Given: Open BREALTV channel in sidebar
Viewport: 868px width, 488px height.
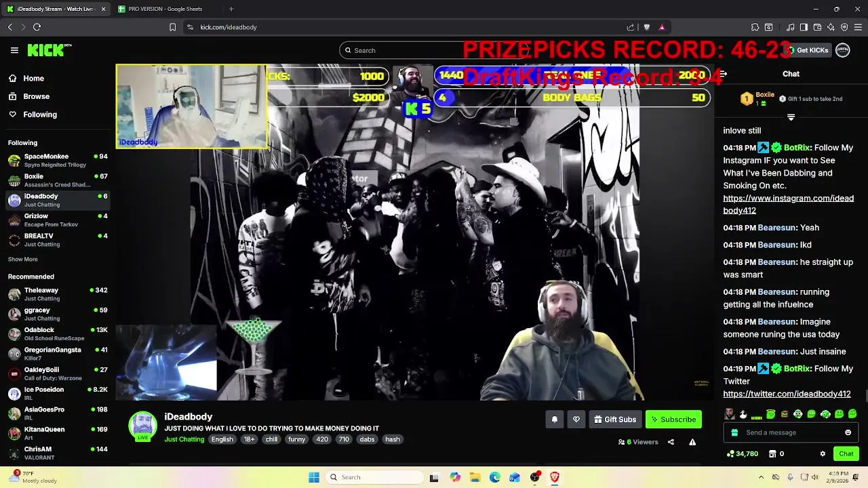Looking at the screenshot, I should point(58,240).
